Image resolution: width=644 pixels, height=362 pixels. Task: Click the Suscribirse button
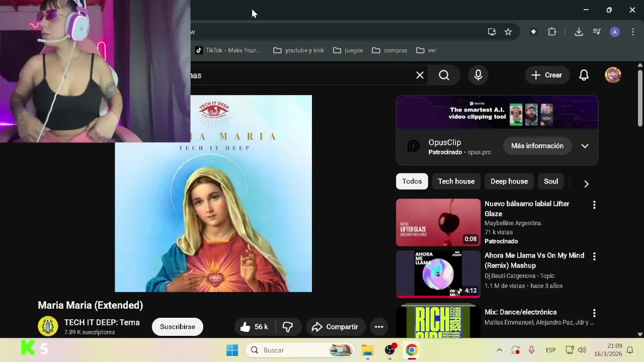tap(177, 327)
